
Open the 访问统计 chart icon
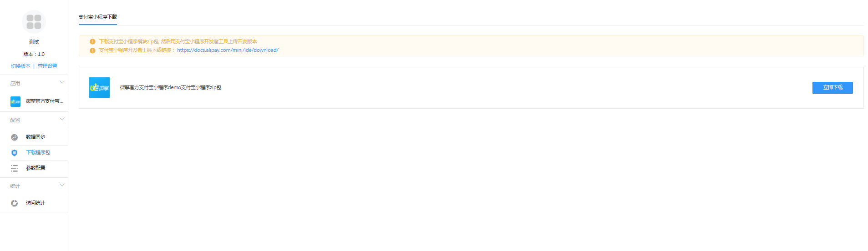pyautogui.click(x=14, y=203)
